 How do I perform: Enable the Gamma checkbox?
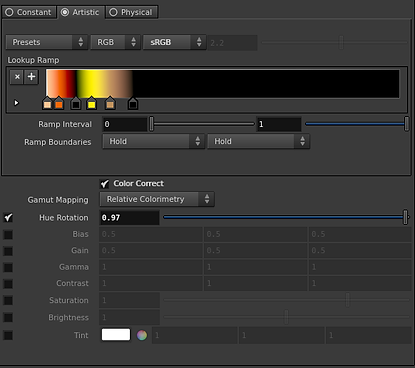point(8,267)
